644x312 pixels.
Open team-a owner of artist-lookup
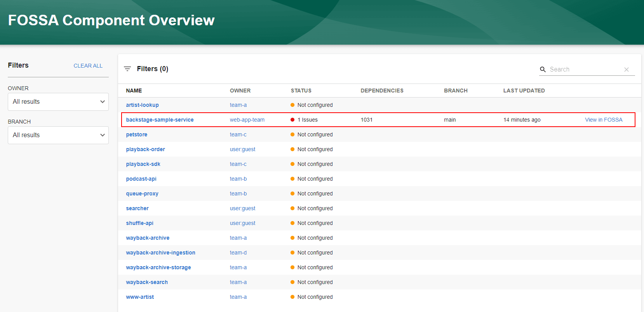[238, 105]
